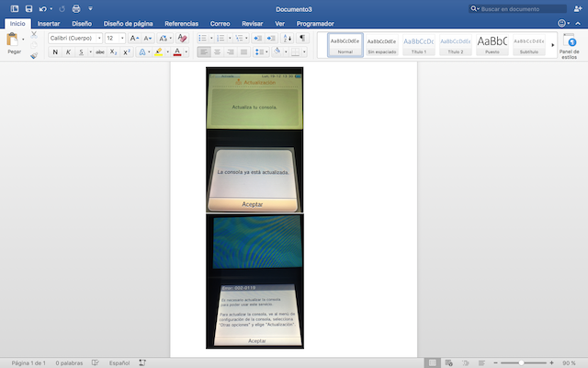
Task: Click the strikethrough abc icon
Action: (99, 52)
